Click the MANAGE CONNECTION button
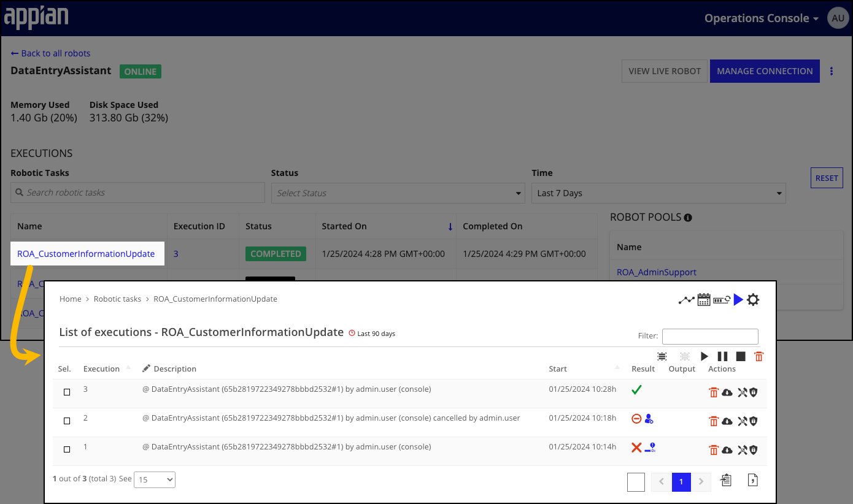 coord(765,71)
